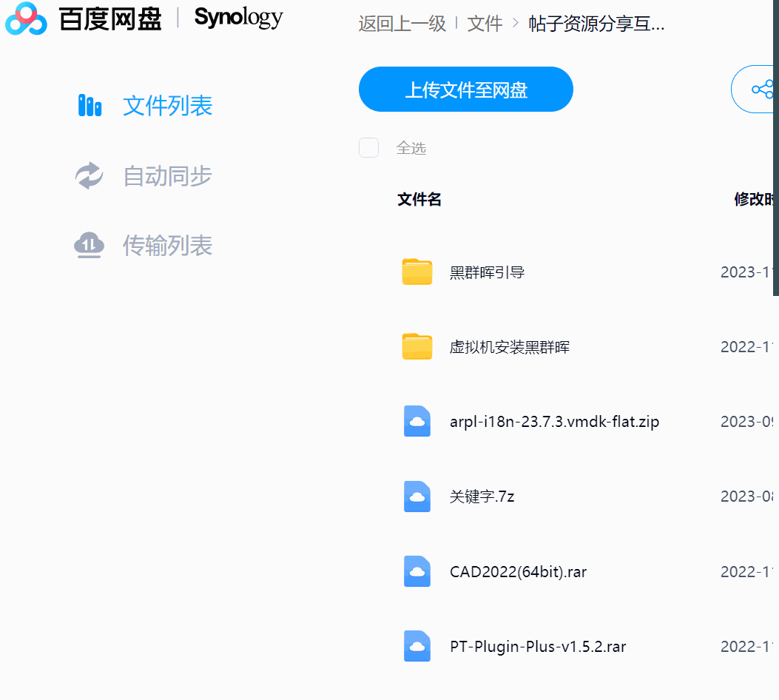Viewport: 779px width, 700px height.
Task: Open the 黑群晖引导 folder icon
Action: 417,272
